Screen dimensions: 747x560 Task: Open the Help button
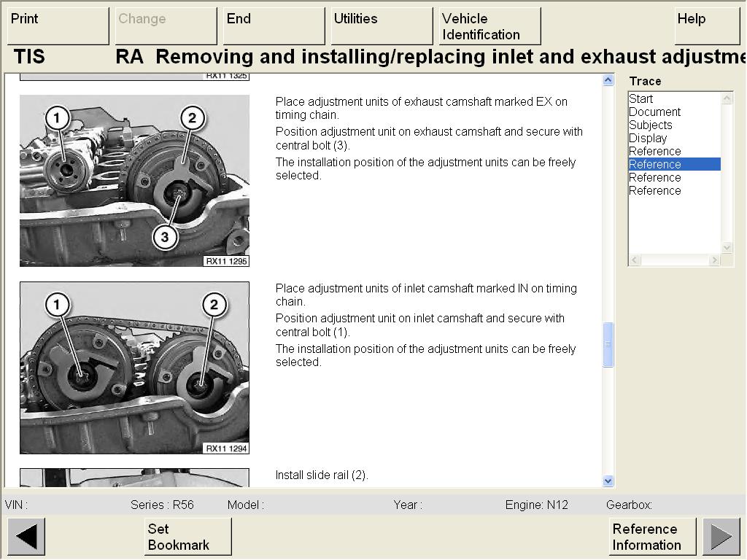point(706,26)
